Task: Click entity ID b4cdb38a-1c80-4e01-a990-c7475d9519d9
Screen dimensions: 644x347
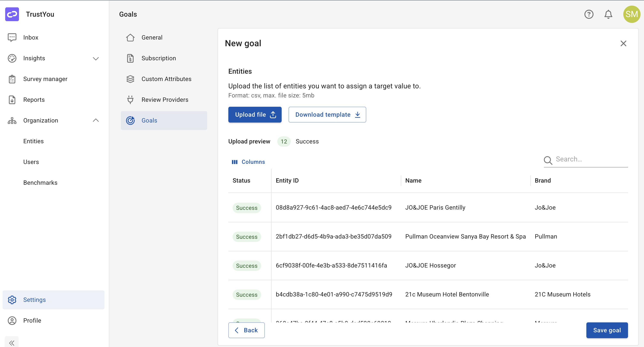Action: click(334, 294)
